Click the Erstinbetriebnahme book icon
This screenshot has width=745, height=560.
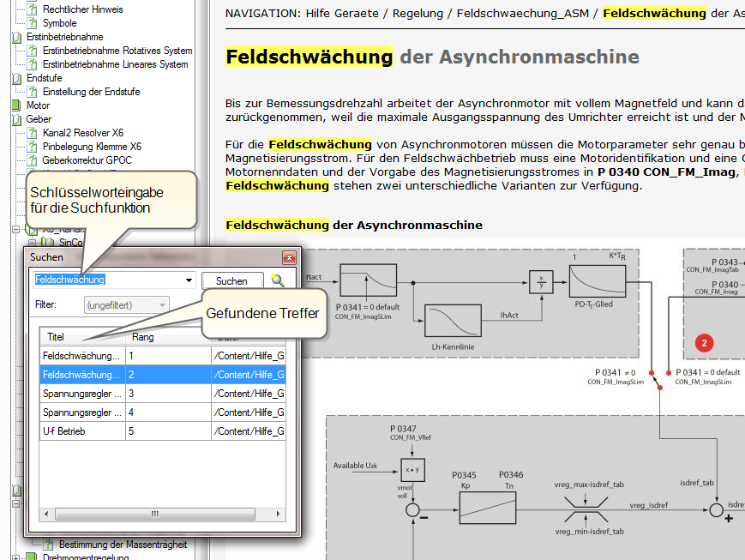(x=19, y=37)
